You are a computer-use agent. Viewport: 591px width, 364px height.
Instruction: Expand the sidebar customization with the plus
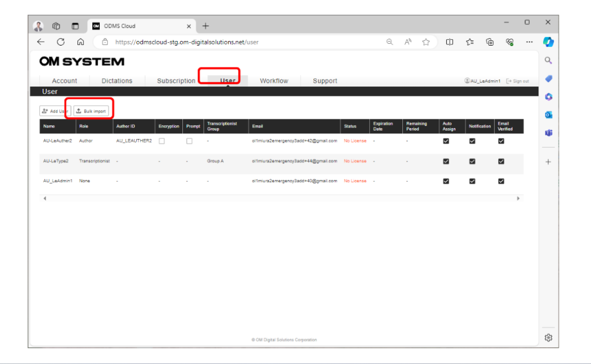click(x=548, y=162)
